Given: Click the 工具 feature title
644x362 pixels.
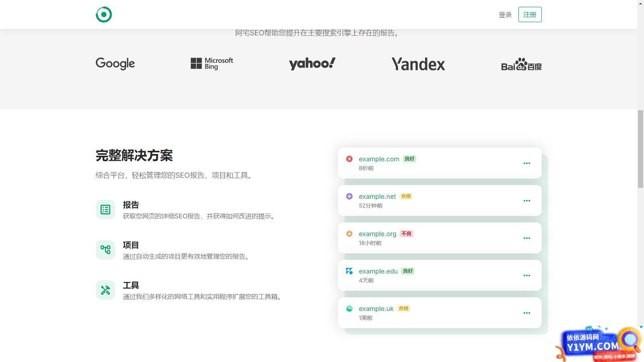Looking at the screenshot, I should pos(131,285).
